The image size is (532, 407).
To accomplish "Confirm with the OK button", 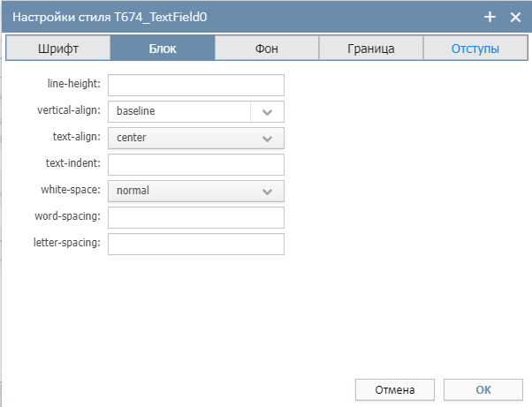I will pos(483,389).
